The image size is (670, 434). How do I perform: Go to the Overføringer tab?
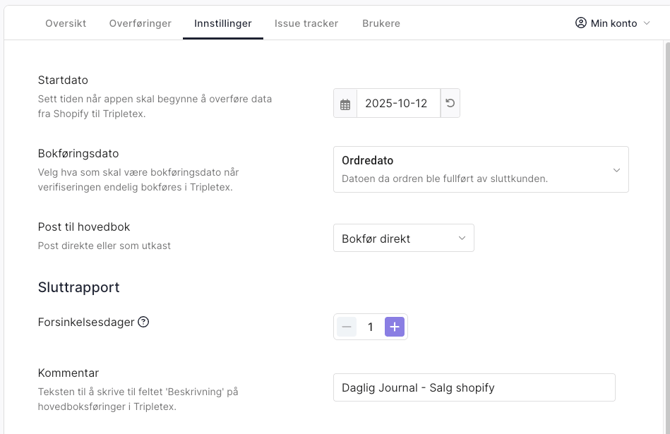[x=140, y=23]
